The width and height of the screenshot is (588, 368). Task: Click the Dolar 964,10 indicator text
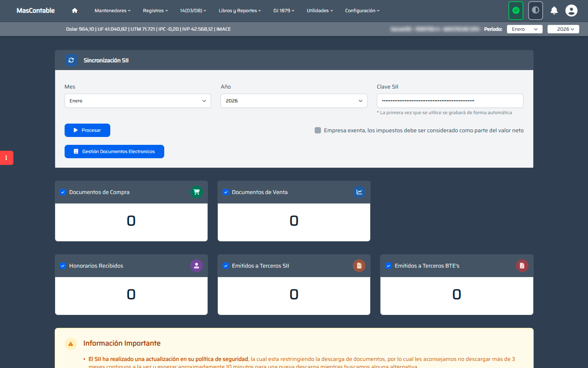pyautogui.click(x=80, y=29)
